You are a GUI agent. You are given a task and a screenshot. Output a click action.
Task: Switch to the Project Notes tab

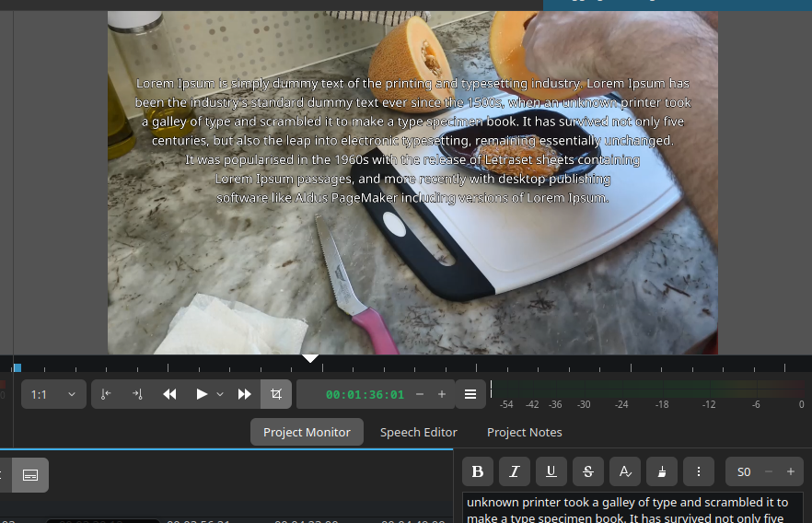[x=524, y=432]
